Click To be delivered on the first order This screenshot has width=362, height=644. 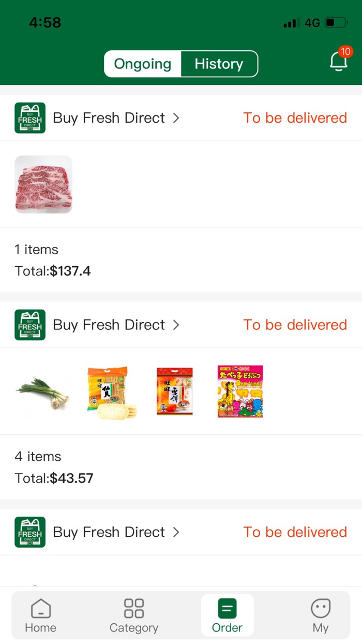(295, 118)
